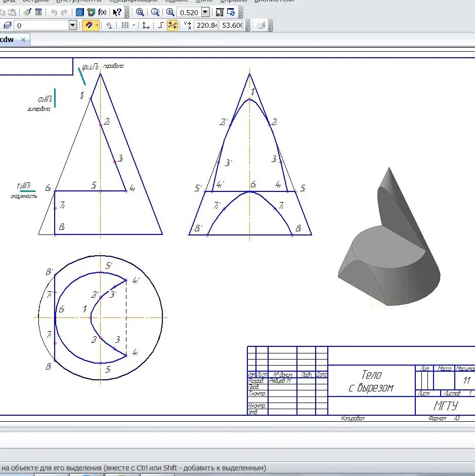Open the properties list panel icon
Screen dimensions: 475x476
click(x=38, y=13)
